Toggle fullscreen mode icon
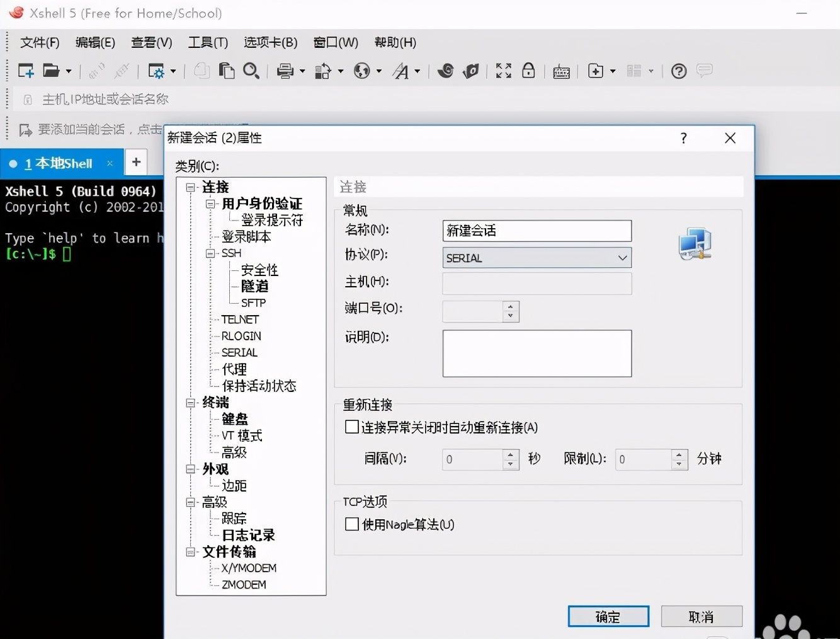This screenshot has height=639, width=840. point(503,71)
